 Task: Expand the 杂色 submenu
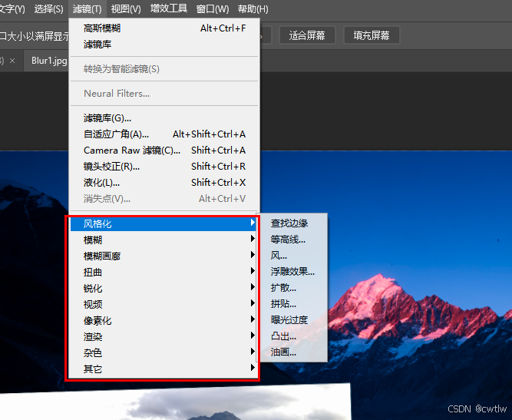[164, 352]
